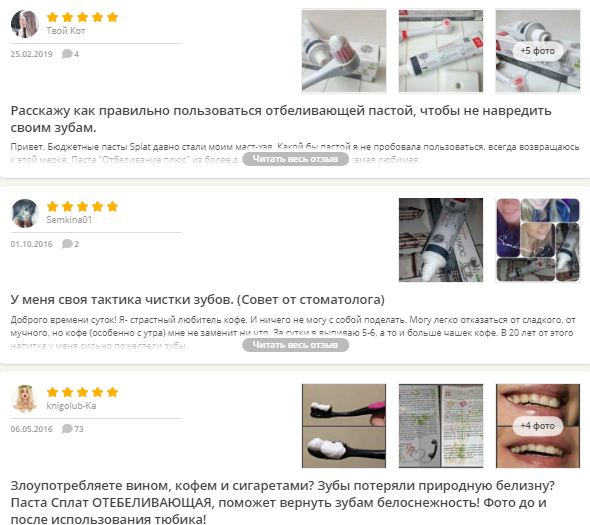Click comment bubble icon showing 2 comments

click(x=67, y=243)
